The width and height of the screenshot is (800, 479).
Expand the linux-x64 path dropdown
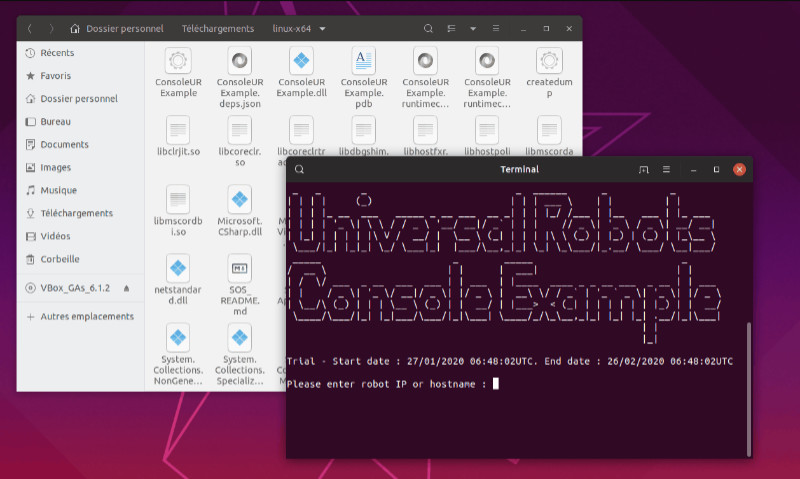[322, 29]
